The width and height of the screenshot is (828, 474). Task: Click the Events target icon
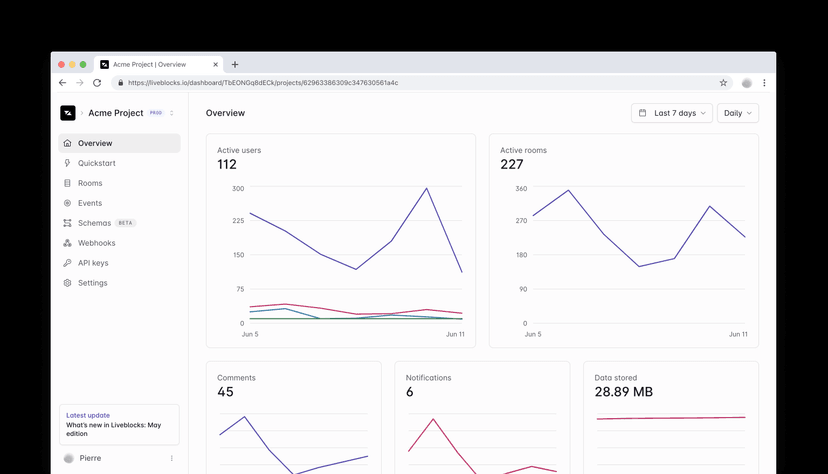(x=67, y=203)
